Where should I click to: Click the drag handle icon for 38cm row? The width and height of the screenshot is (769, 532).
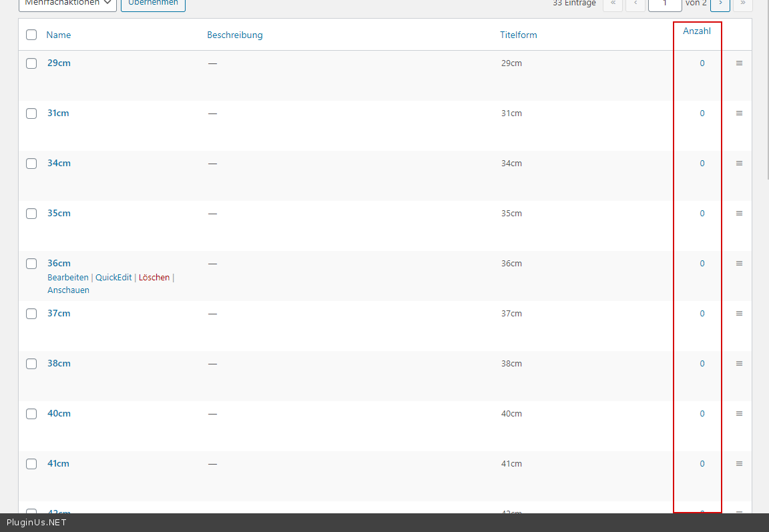739,364
